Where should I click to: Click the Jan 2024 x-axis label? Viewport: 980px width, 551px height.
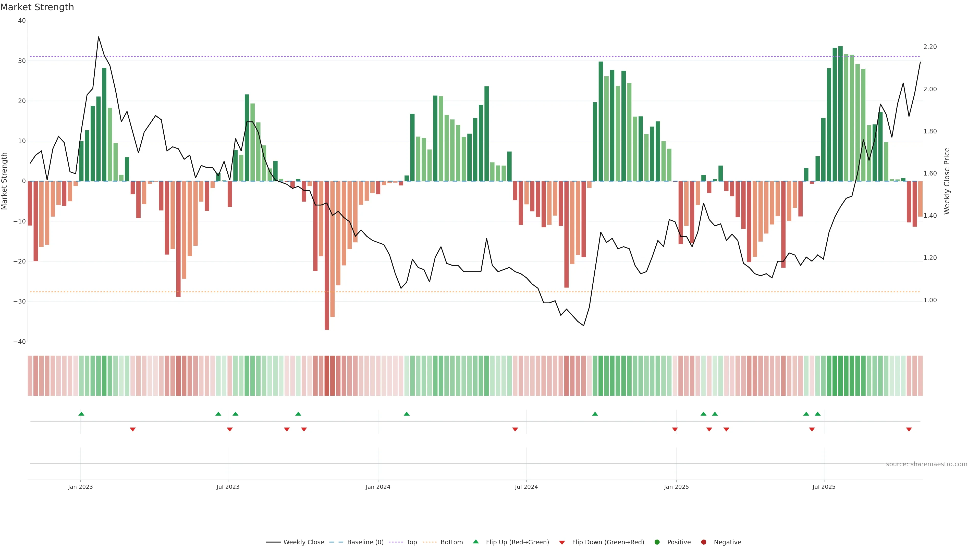(378, 487)
